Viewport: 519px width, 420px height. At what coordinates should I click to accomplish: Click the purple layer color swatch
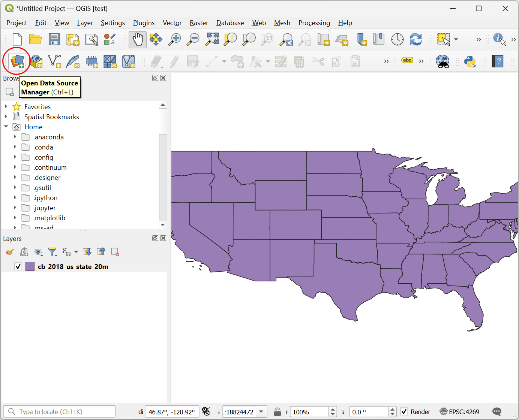coord(30,266)
